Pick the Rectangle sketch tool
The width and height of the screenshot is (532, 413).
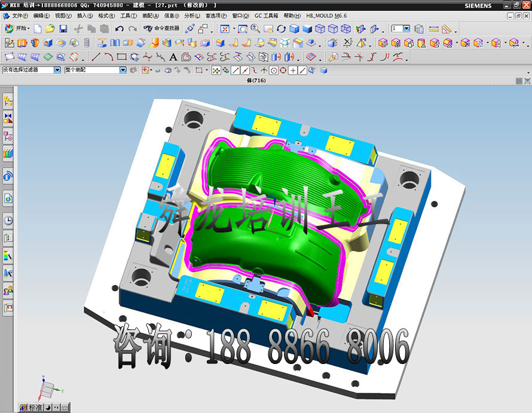[122, 57]
